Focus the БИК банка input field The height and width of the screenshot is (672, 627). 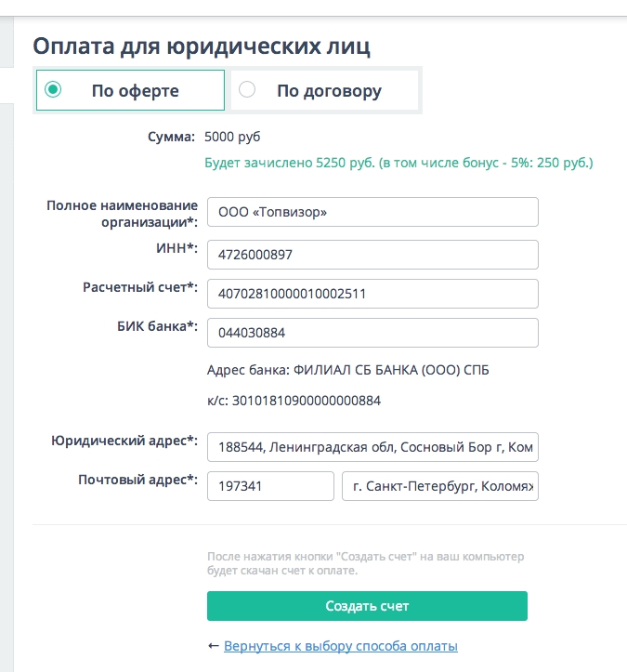click(372, 333)
